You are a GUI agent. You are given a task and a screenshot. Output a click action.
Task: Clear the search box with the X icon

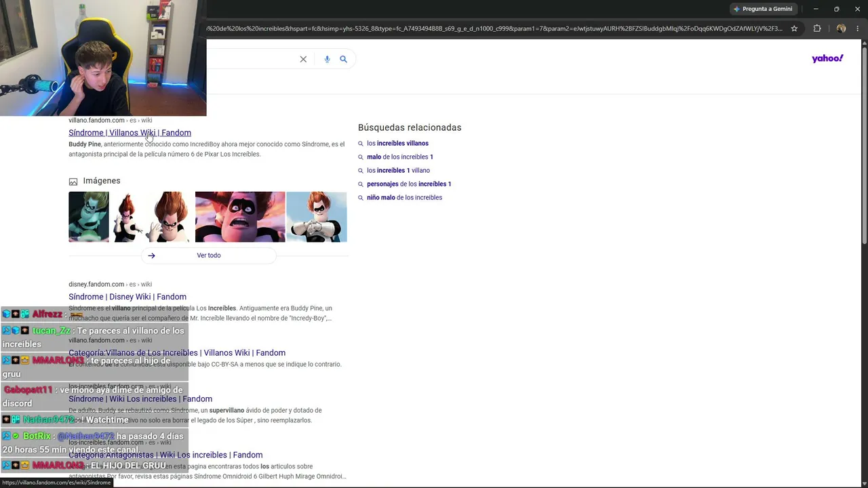coord(303,59)
